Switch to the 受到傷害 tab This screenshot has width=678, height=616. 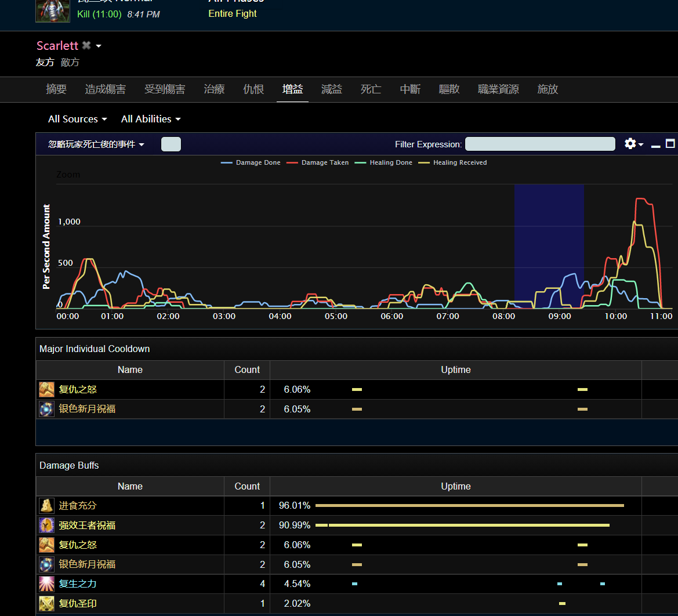(x=165, y=89)
